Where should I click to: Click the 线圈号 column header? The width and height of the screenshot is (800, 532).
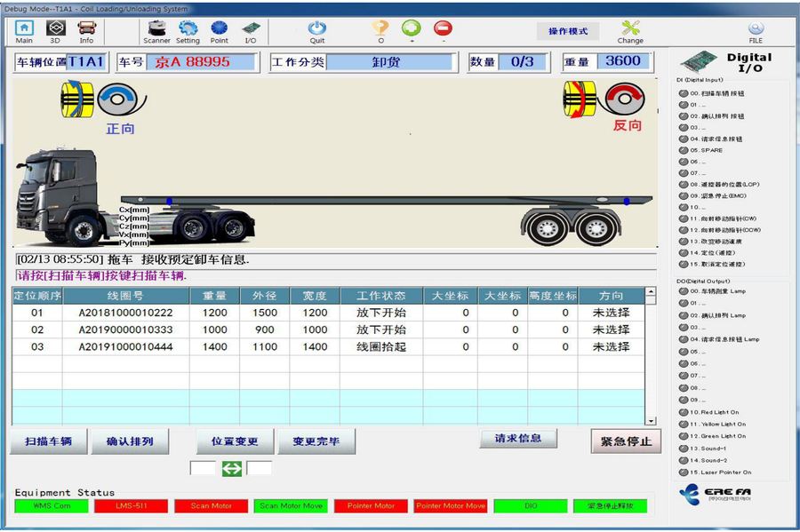click(x=125, y=296)
